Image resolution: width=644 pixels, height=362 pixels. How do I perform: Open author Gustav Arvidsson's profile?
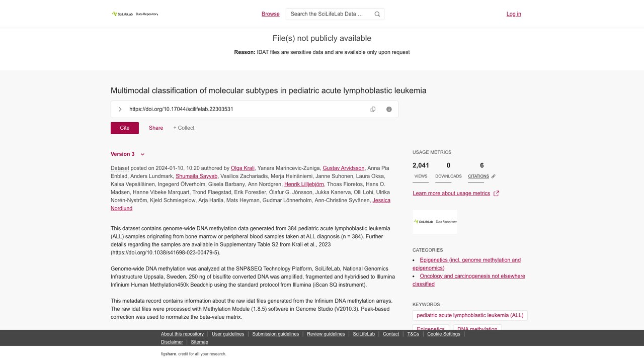(344, 168)
